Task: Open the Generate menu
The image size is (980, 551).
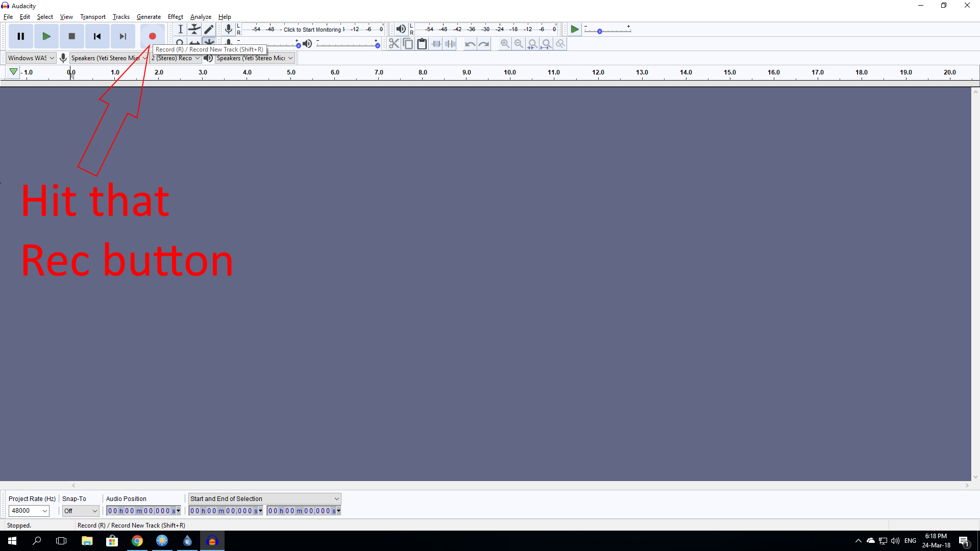Action: click(149, 17)
